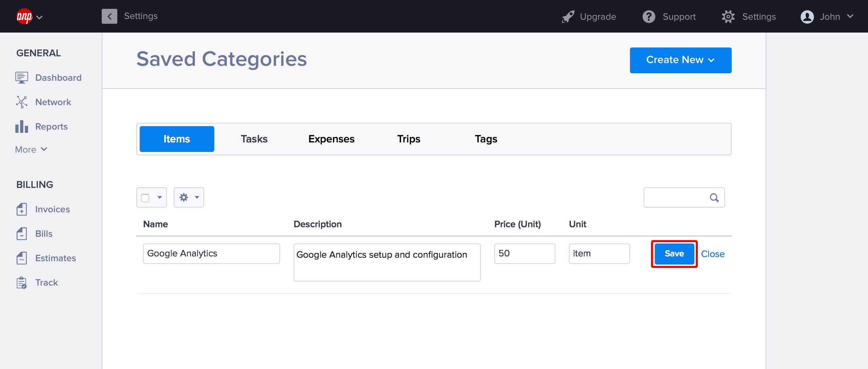The height and width of the screenshot is (369, 868).
Task: Click the Reports bar chart icon
Action: click(22, 127)
